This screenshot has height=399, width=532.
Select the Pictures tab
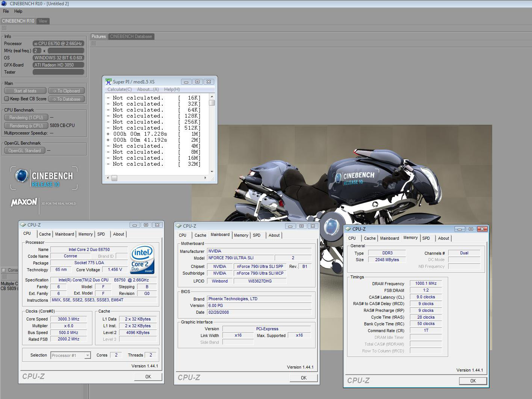[99, 36]
